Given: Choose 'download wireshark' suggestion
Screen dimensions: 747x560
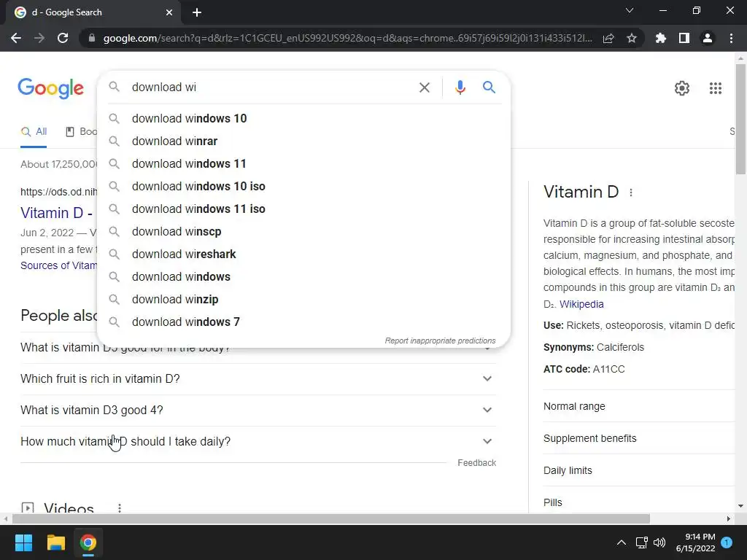Looking at the screenshot, I should coord(303,254).
